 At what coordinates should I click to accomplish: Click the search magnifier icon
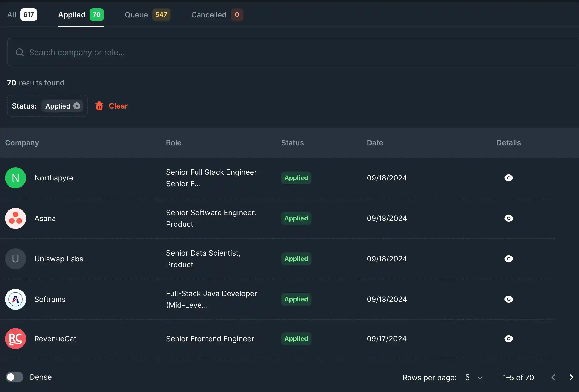[19, 52]
